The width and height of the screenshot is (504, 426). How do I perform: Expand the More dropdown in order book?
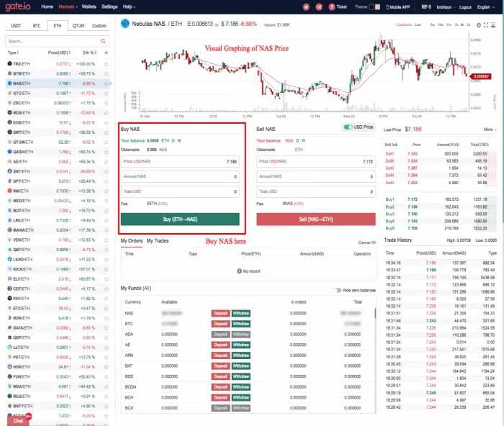coord(490,129)
